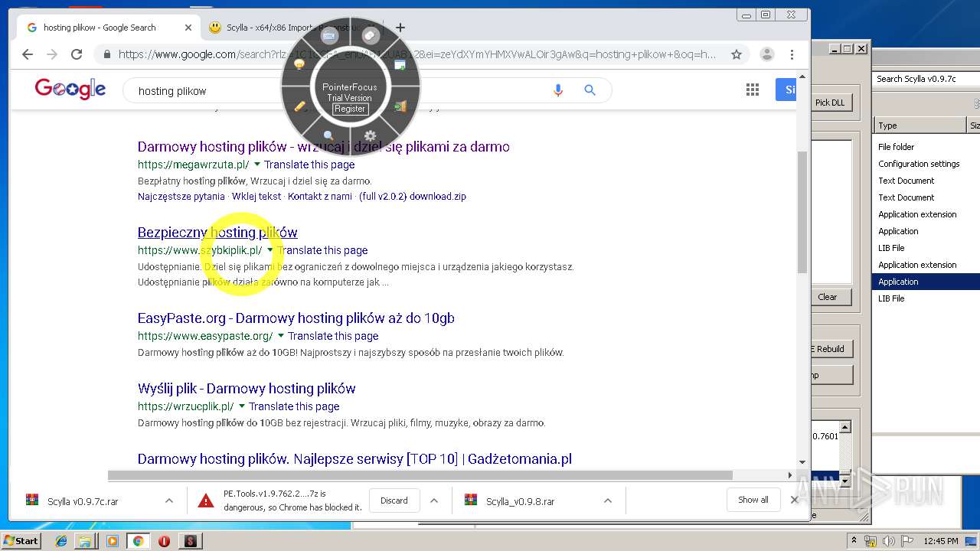Open the Google apps grid
980x551 pixels.
click(752, 90)
